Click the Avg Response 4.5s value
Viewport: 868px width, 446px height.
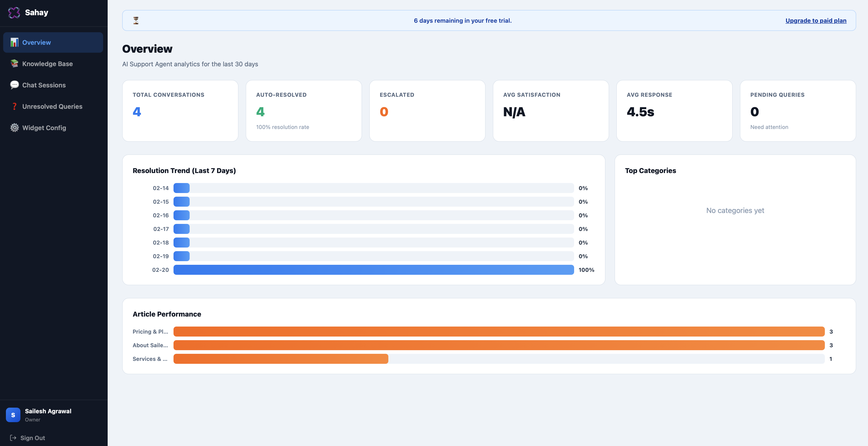click(640, 112)
